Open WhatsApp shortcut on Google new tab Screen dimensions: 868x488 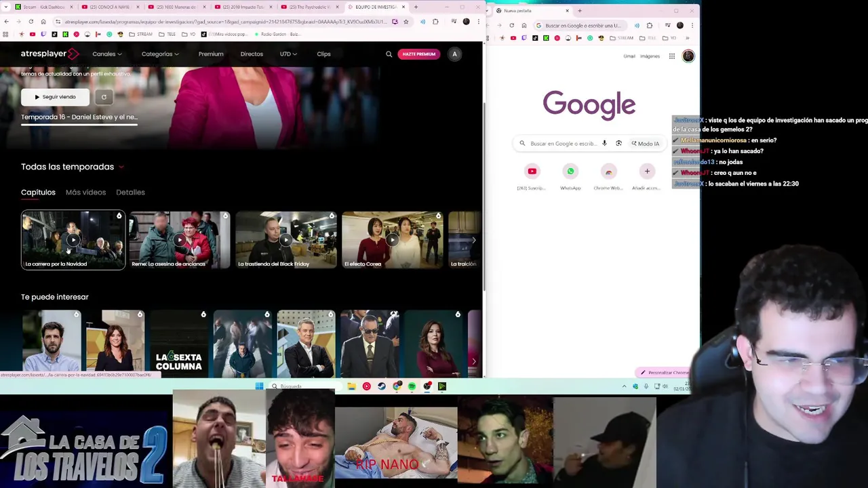[x=570, y=171]
